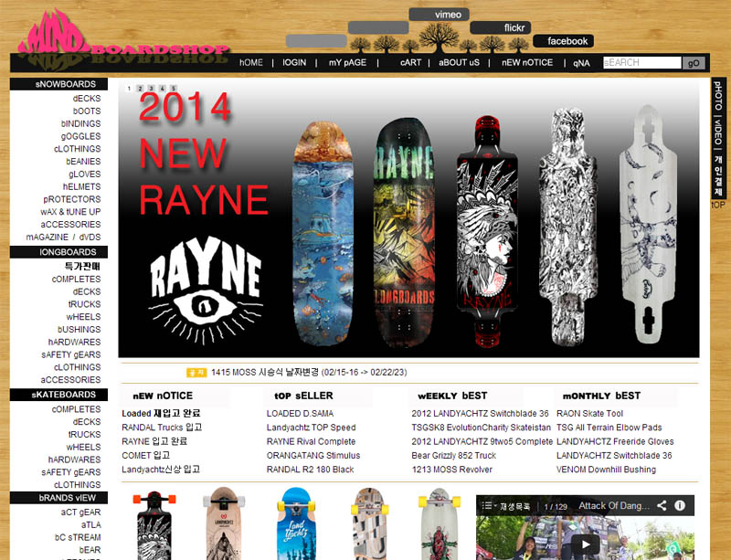
Task: Open sKATEBOARDS category header
Action: [58, 395]
